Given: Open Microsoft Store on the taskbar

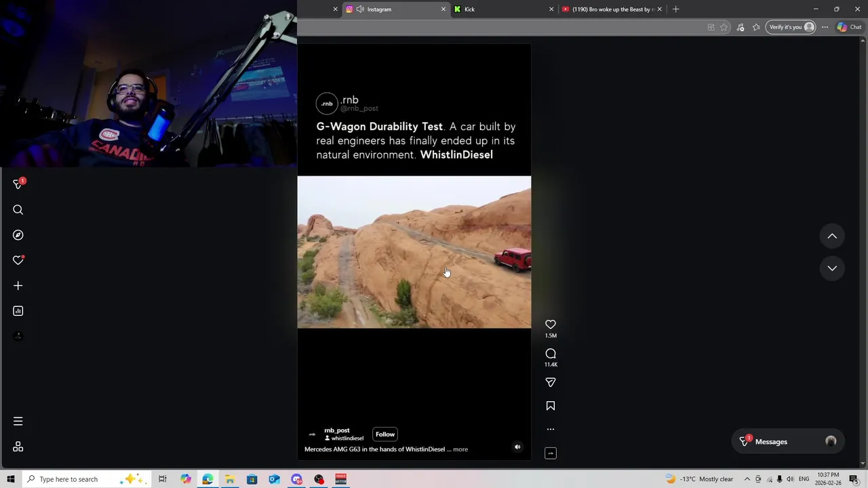Looking at the screenshot, I should coord(252,479).
